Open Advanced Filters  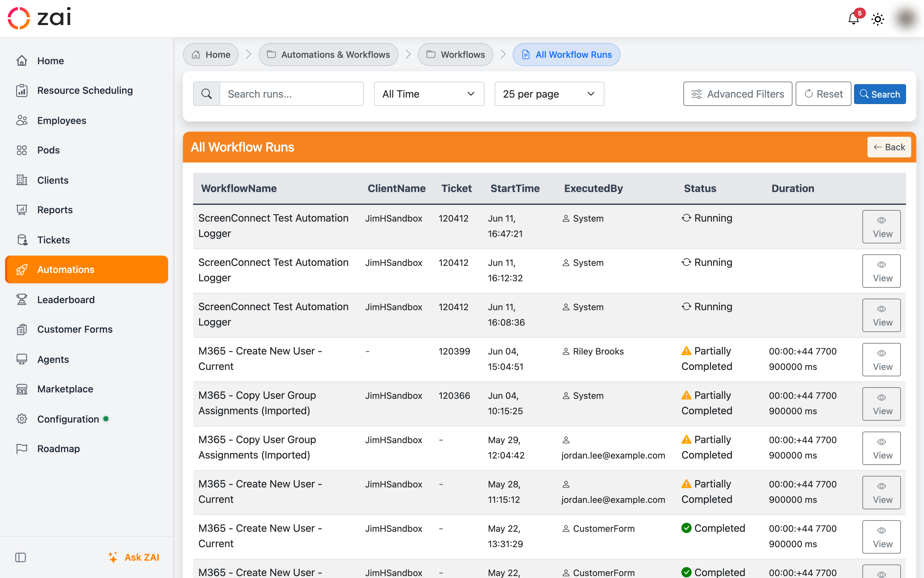[x=738, y=94]
